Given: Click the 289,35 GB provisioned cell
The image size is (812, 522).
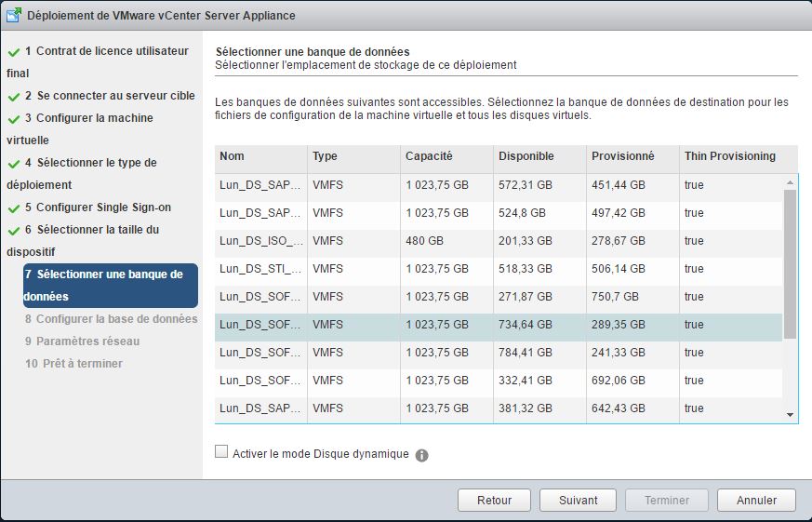Looking at the screenshot, I should point(632,326).
